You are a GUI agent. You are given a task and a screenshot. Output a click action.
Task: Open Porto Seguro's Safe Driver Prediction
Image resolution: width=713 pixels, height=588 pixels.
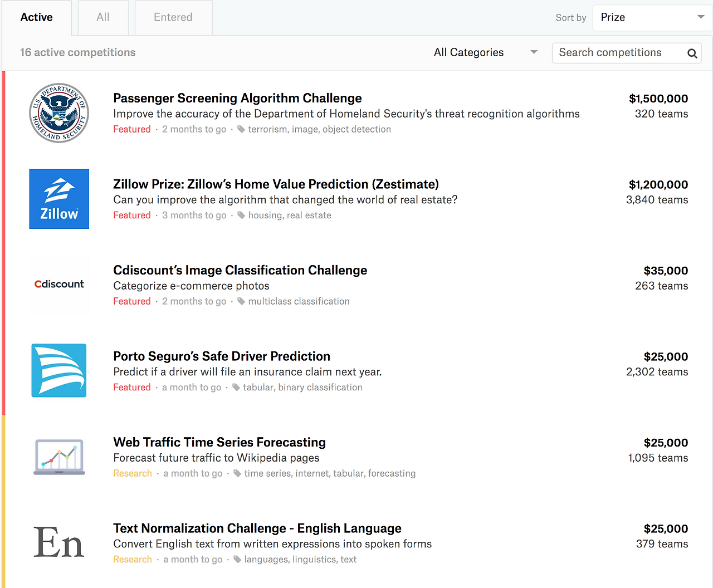pyautogui.click(x=222, y=356)
